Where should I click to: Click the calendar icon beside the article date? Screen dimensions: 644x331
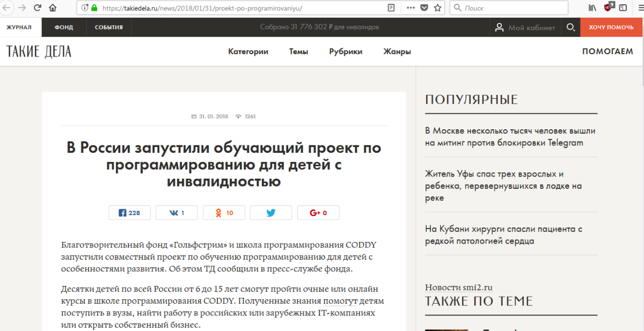click(x=194, y=116)
